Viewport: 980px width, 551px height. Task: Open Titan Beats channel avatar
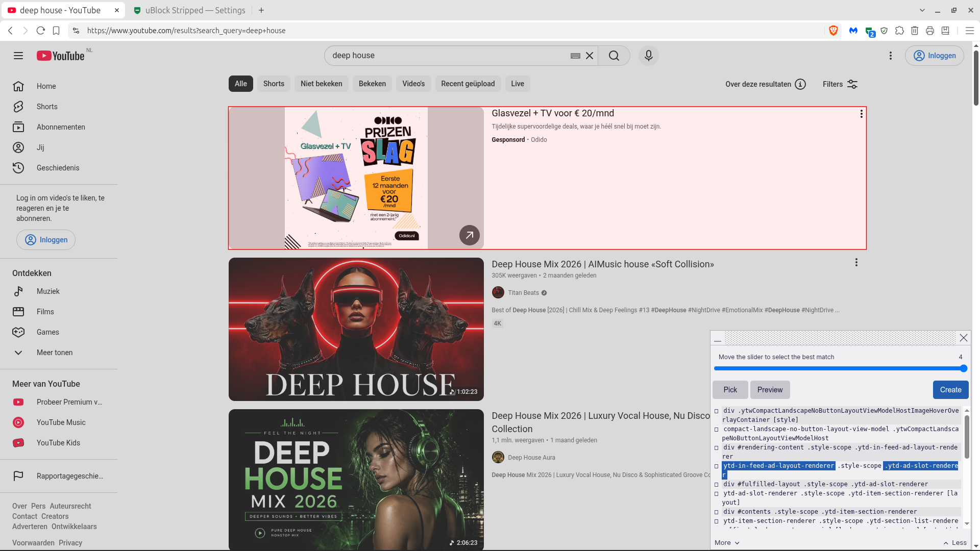click(498, 292)
